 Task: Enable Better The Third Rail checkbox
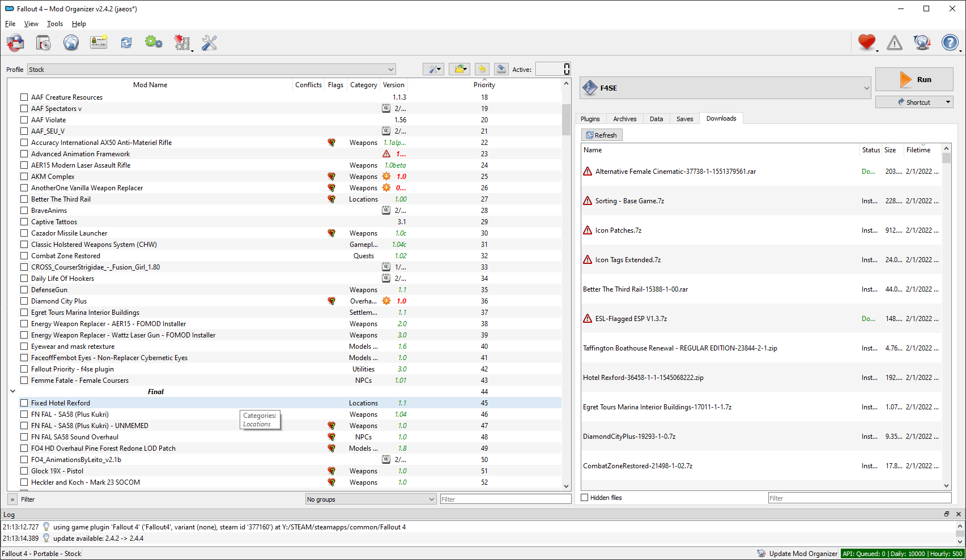[24, 199]
